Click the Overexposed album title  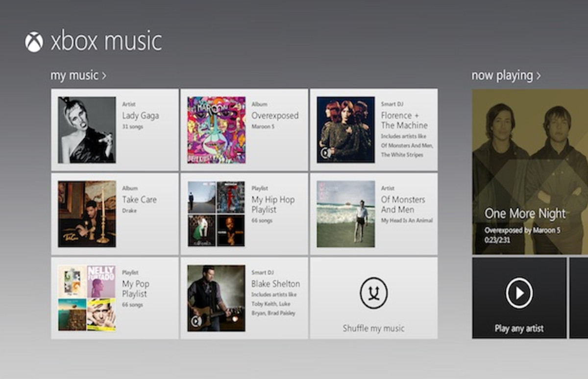(x=275, y=116)
